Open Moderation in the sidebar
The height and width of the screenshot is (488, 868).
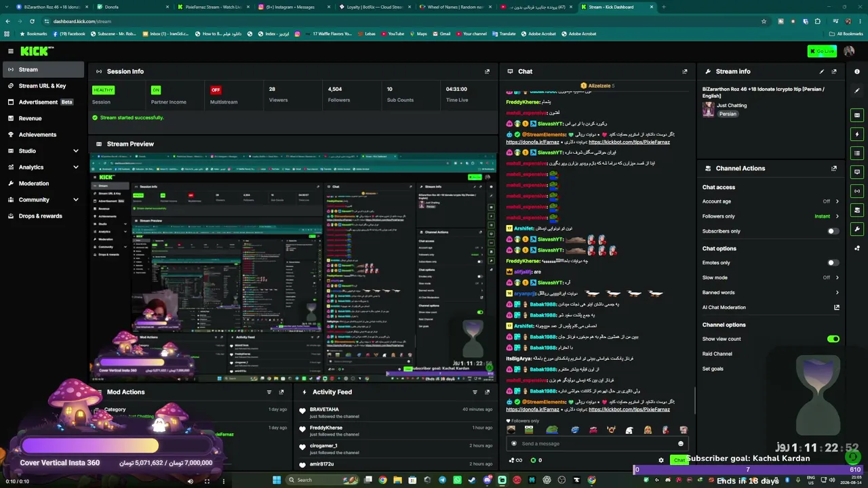[43, 183]
